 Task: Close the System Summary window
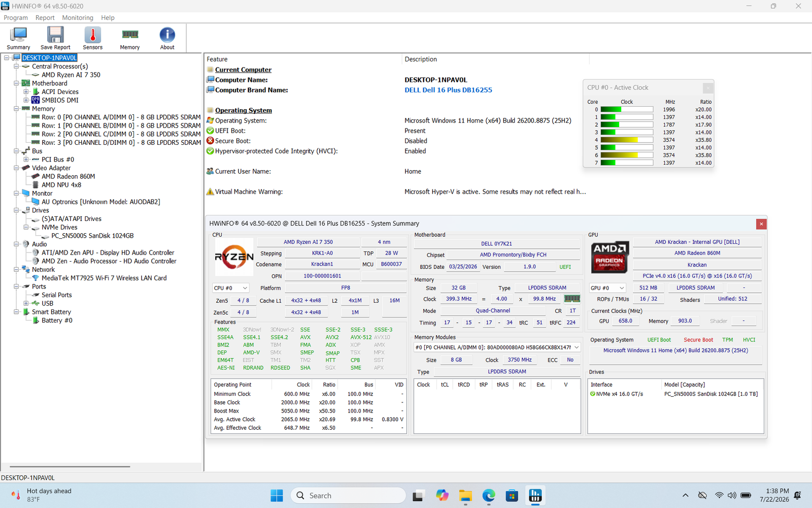(x=761, y=224)
